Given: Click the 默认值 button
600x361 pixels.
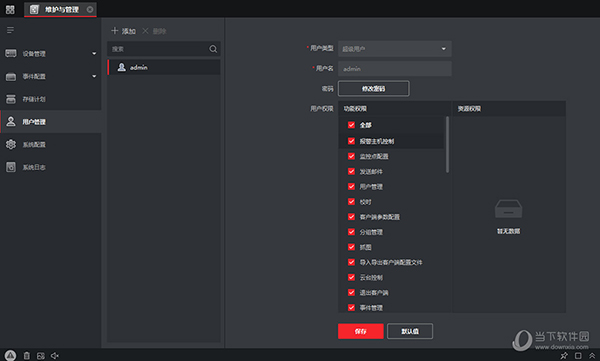Looking at the screenshot, I should 410,331.
